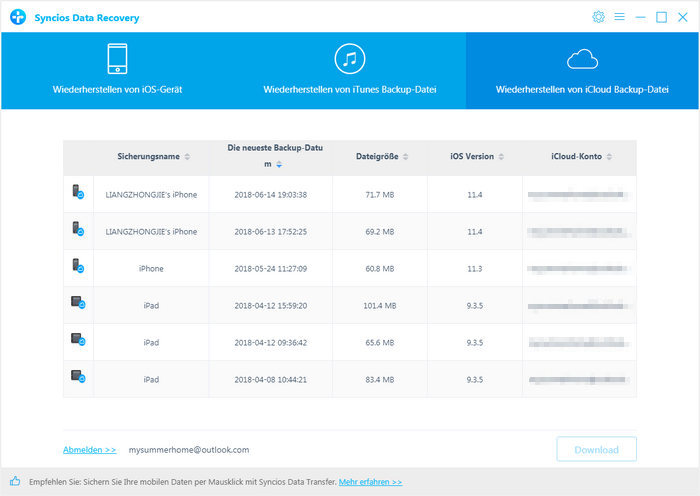Click blurred iCloud account of 71.7 MB backup

[579, 195]
